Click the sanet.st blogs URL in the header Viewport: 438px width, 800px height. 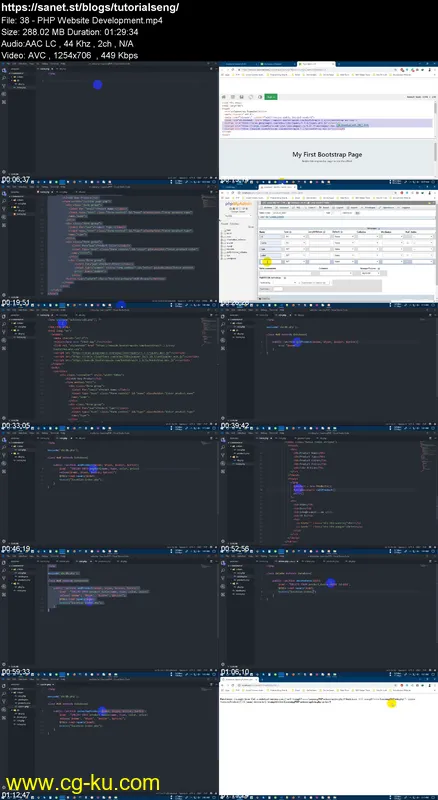(91, 8)
